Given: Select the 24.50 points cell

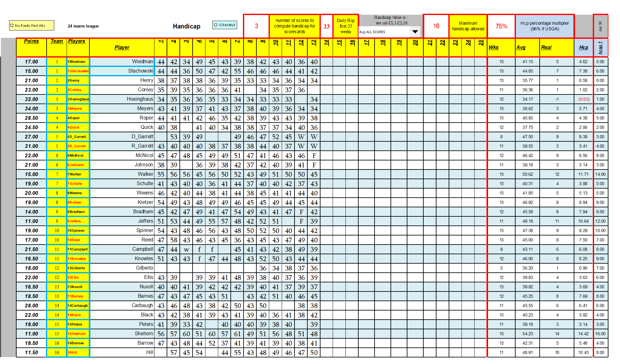Looking at the screenshot, I should 31,127.
